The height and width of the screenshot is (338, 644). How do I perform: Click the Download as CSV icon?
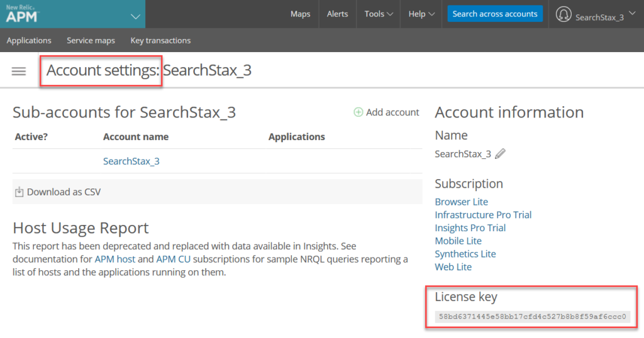pyautogui.click(x=19, y=192)
